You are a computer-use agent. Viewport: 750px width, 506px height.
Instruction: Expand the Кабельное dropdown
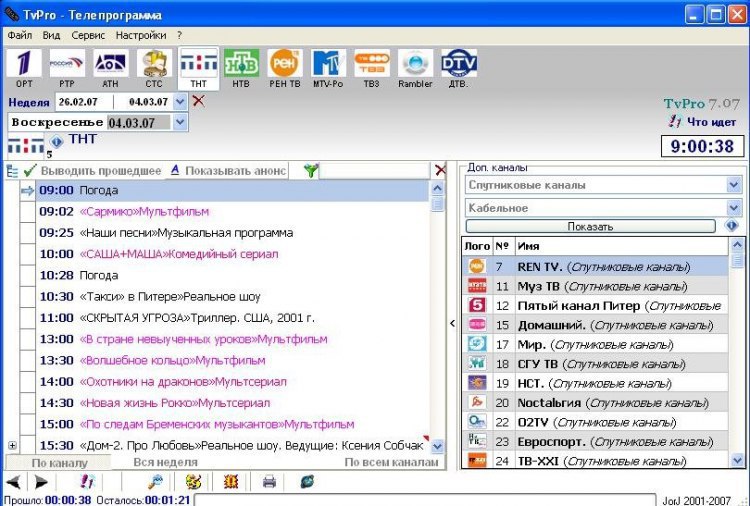734,208
